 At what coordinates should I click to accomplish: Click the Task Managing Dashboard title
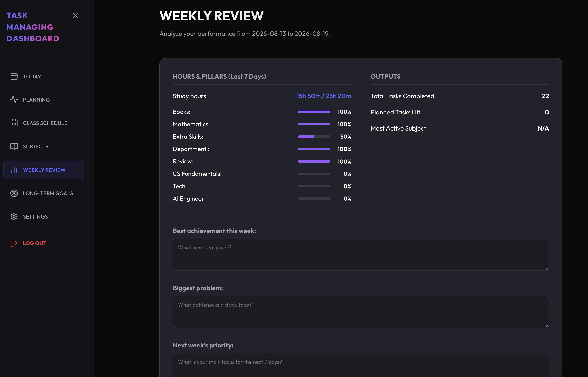tap(33, 27)
